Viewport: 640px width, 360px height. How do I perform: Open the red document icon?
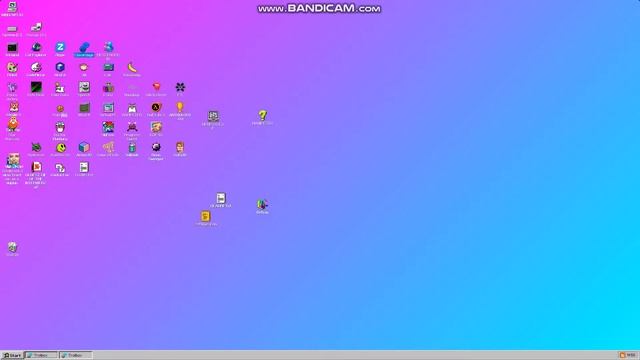[x=36, y=167]
